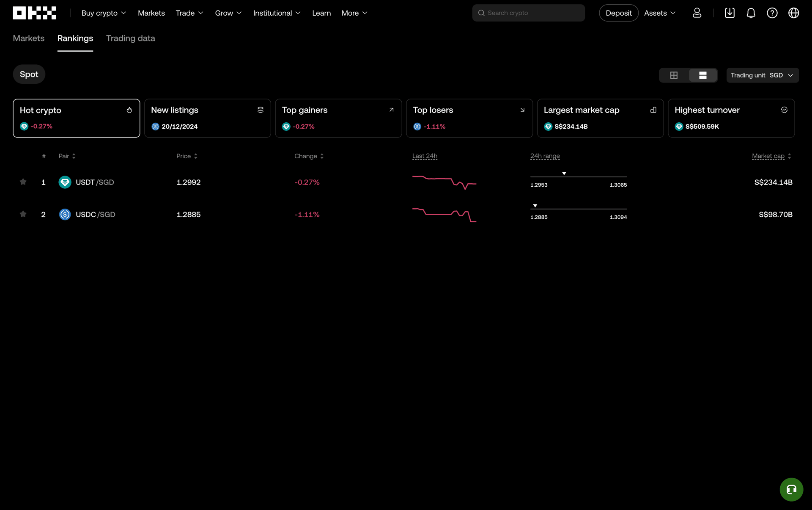812x510 pixels.
Task: Click the S$234.14B market cap in row 1
Action: point(773,182)
